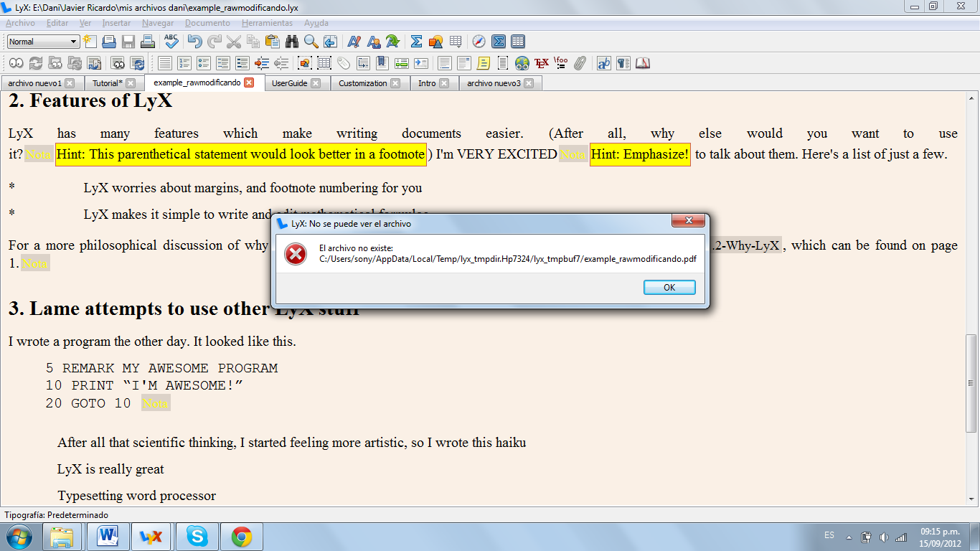Close the 'No se puede ver el archivo' dialog

(688, 220)
